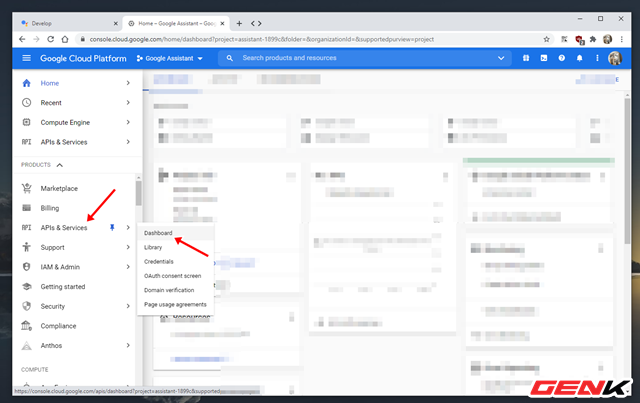Click the Recent clock icon
The height and width of the screenshot is (403, 640).
[x=27, y=102]
